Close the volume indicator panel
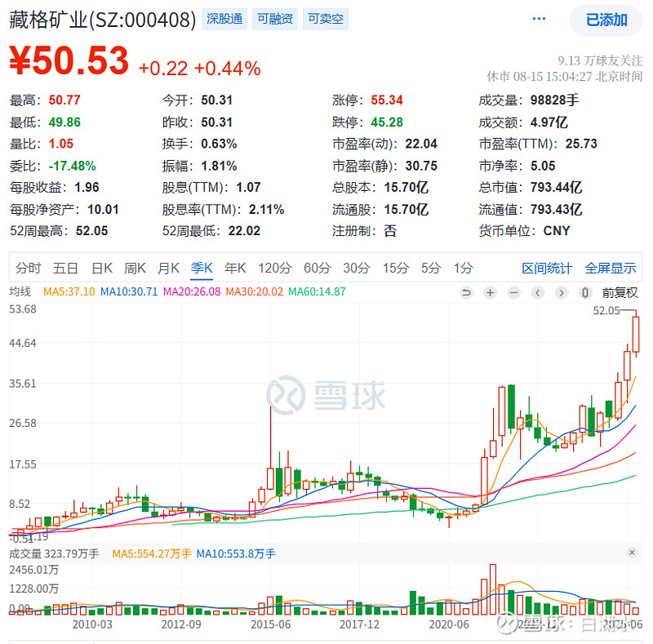The image size is (653, 644). [x=632, y=553]
